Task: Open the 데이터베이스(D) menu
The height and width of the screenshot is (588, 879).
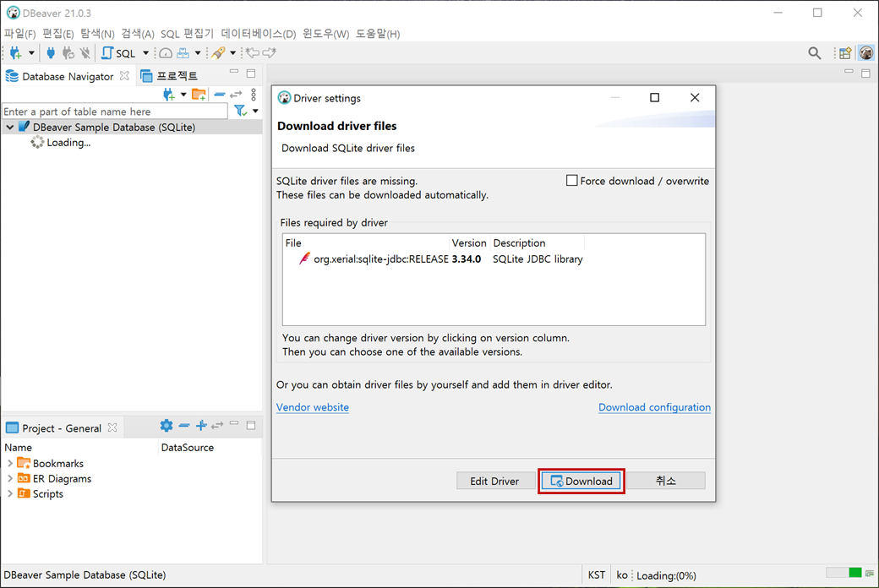Action: [259, 34]
